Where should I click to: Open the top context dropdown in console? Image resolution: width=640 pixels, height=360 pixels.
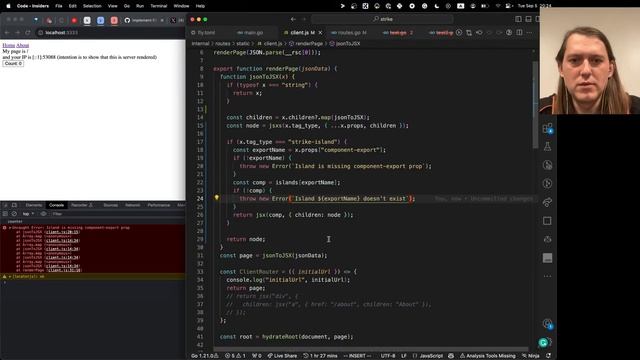(x=28, y=214)
